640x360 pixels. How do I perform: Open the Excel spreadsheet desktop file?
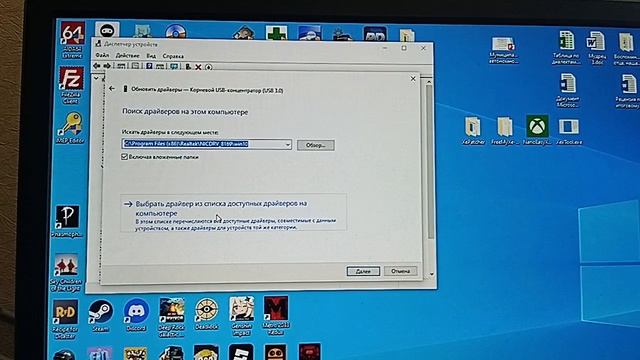pyautogui.click(x=567, y=47)
